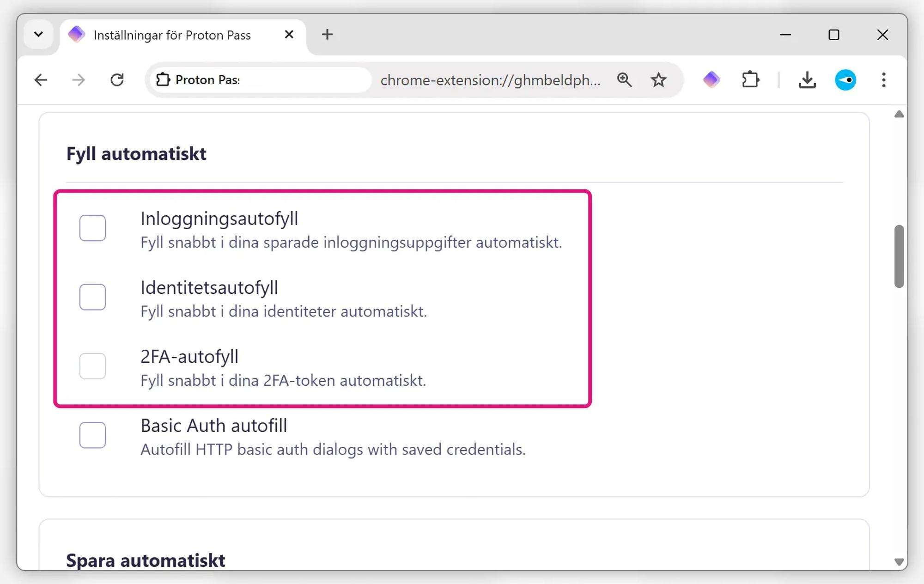The height and width of the screenshot is (584, 924).
Task: Open the browser Extensions puzzle icon
Action: pyautogui.click(x=750, y=80)
